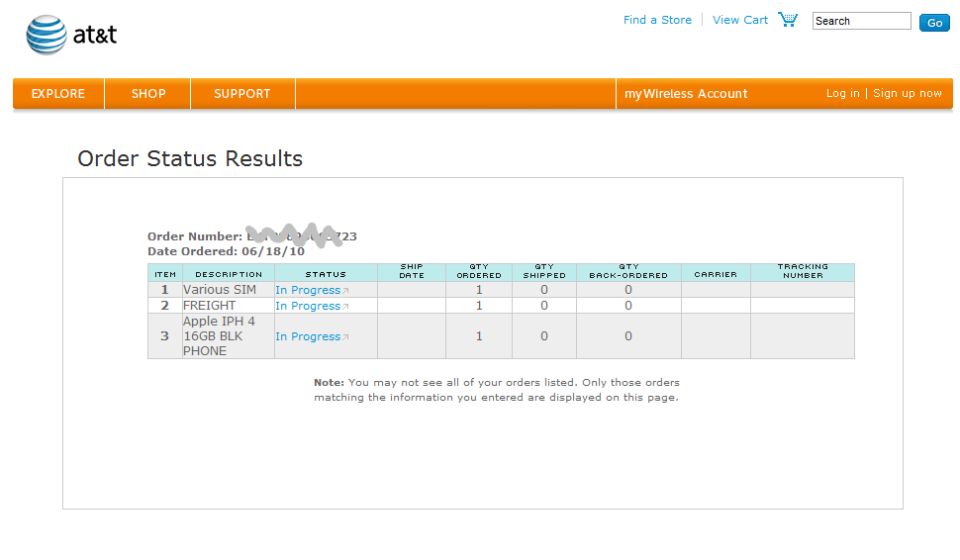
Task: Click the Date Ordered 06/18/10 text
Action: pos(226,251)
